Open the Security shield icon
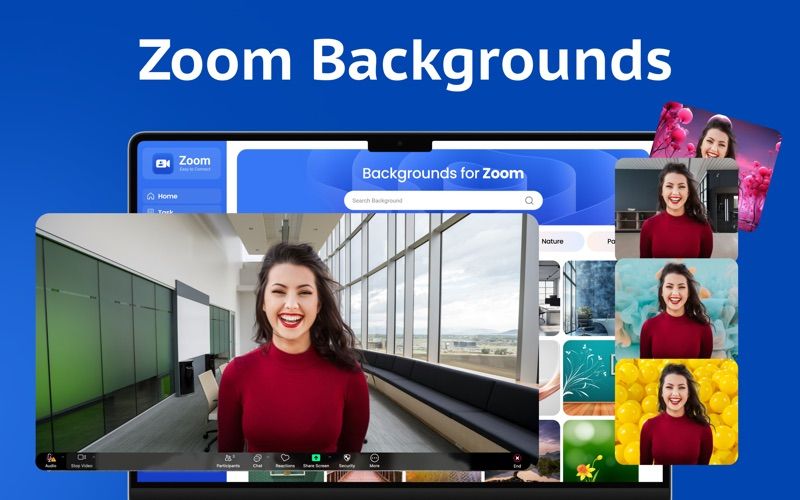The image size is (800, 500). click(347, 458)
